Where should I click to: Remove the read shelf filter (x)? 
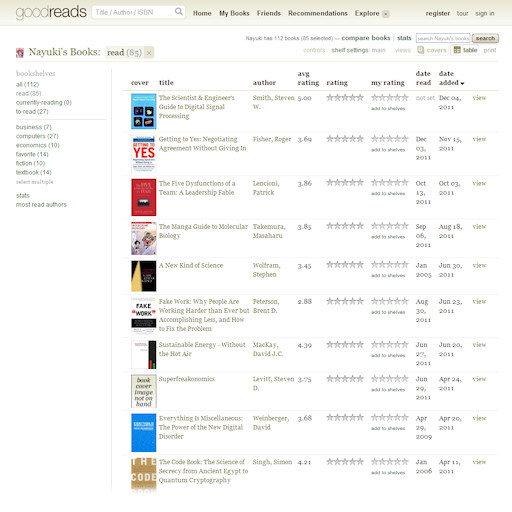(149, 53)
